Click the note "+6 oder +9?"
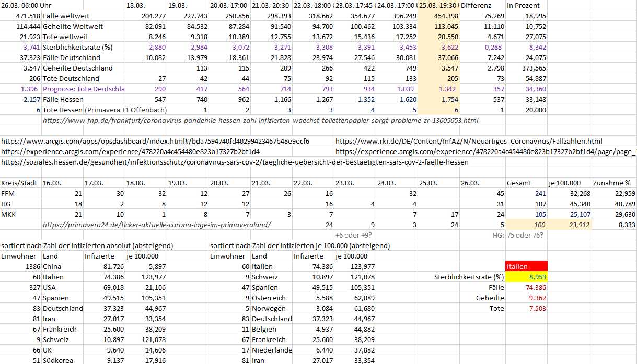Screen dimensions: 637x364 point(353,235)
